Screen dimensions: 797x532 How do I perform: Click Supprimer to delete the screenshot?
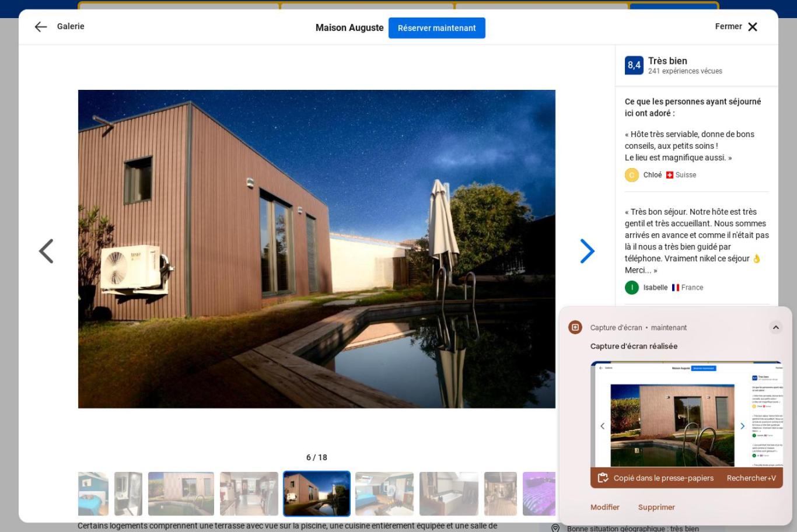tap(656, 507)
